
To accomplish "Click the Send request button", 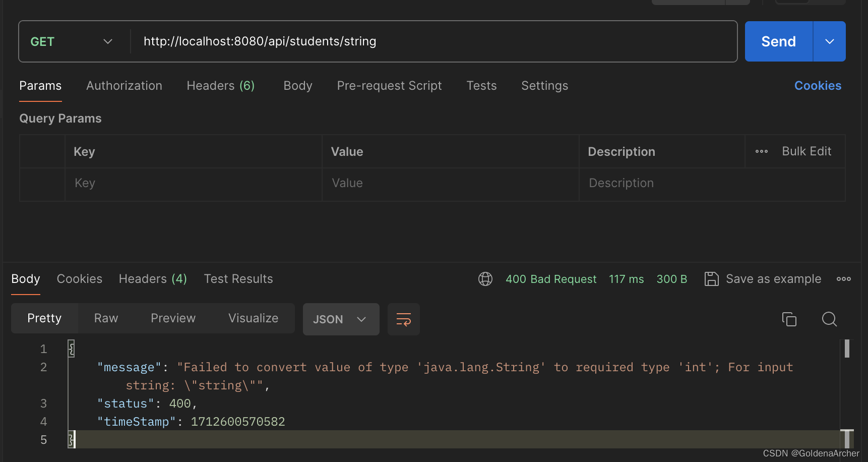I will coord(778,41).
